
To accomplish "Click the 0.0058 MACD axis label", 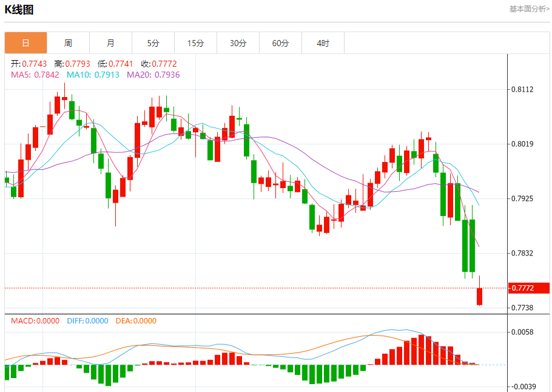I will click(x=522, y=332).
